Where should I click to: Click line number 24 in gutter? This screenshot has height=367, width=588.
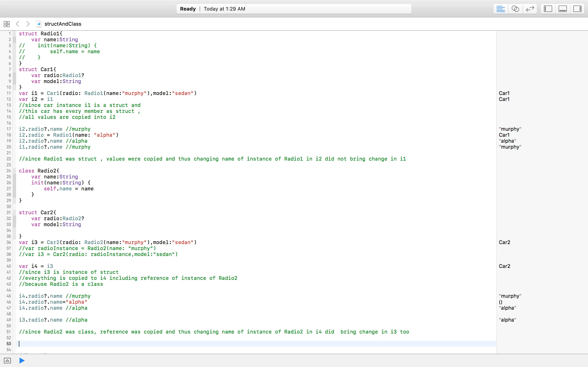click(9, 171)
